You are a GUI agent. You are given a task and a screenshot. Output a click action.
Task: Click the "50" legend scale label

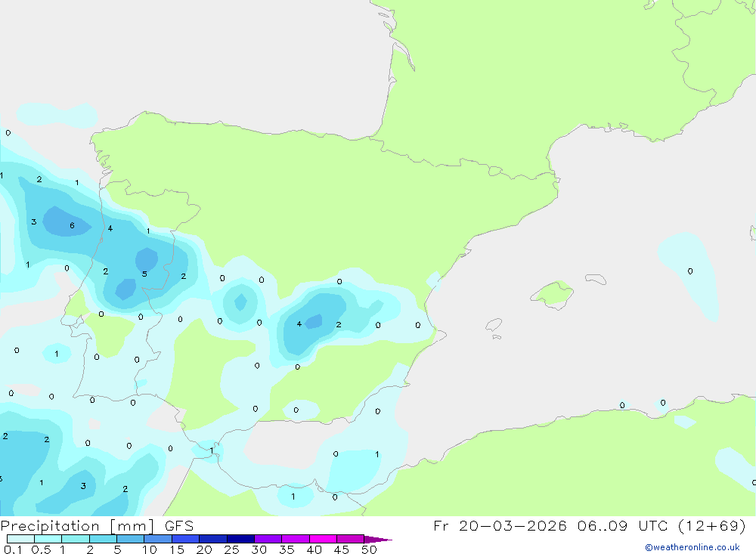pos(370,549)
